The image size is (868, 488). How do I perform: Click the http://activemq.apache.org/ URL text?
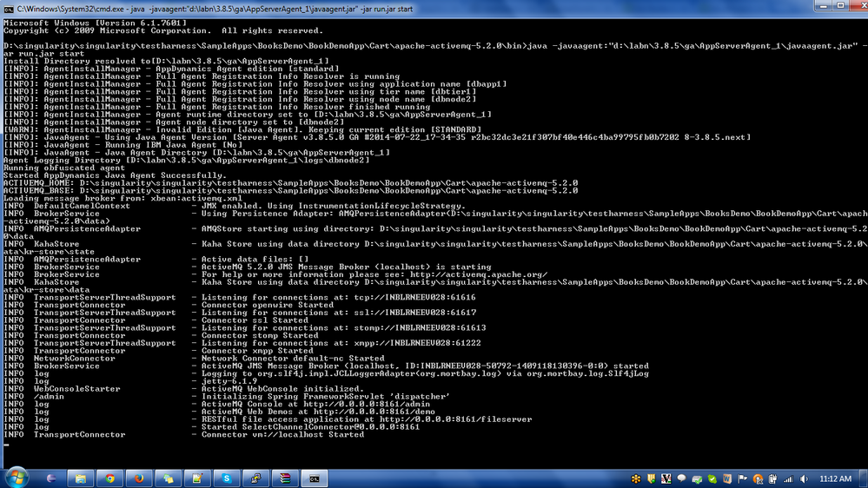point(479,274)
